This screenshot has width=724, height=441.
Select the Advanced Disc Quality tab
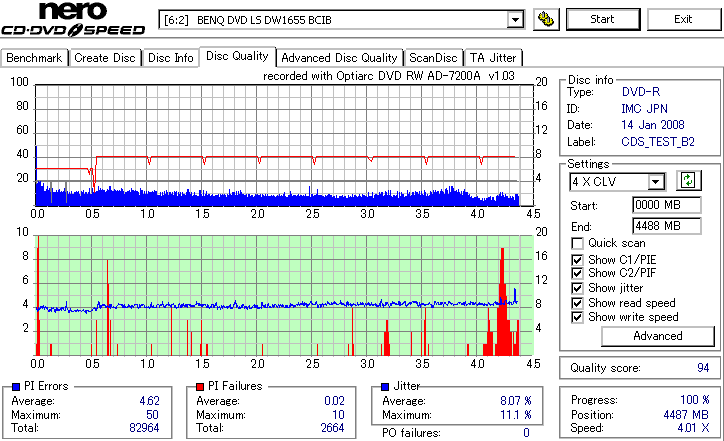click(x=339, y=58)
